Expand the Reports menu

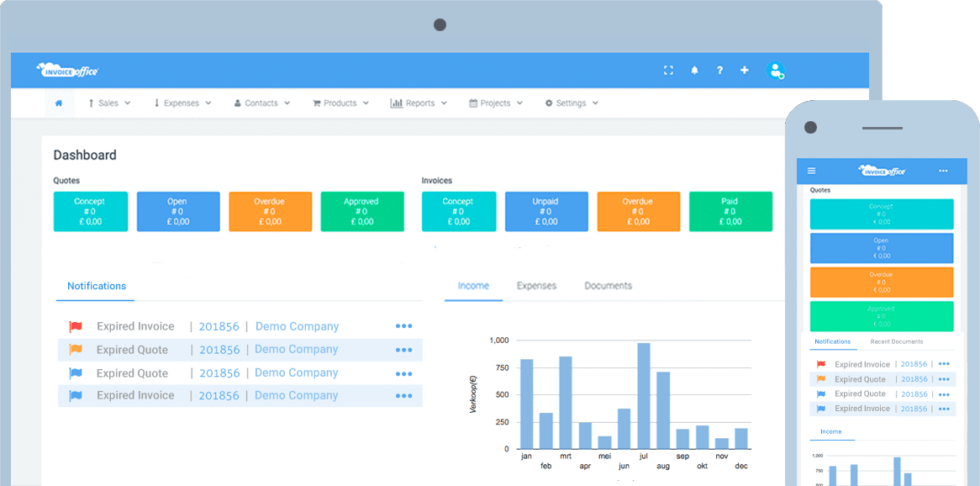click(419, 103)
